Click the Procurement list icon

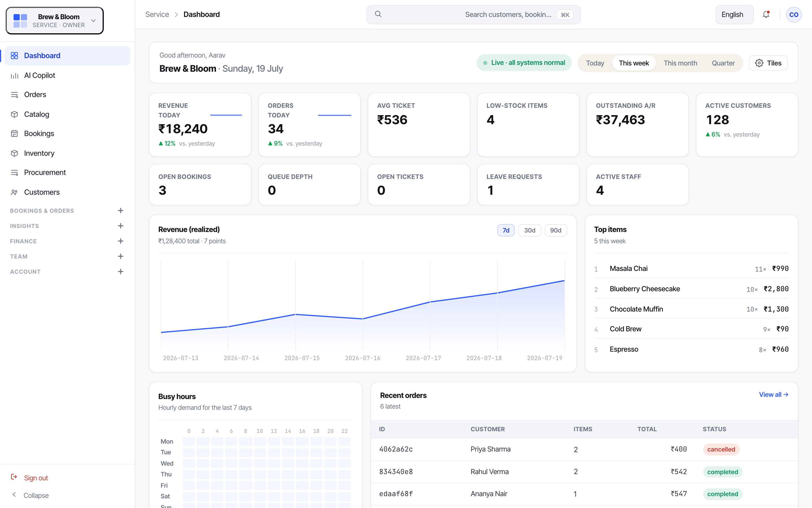point(14,172)
